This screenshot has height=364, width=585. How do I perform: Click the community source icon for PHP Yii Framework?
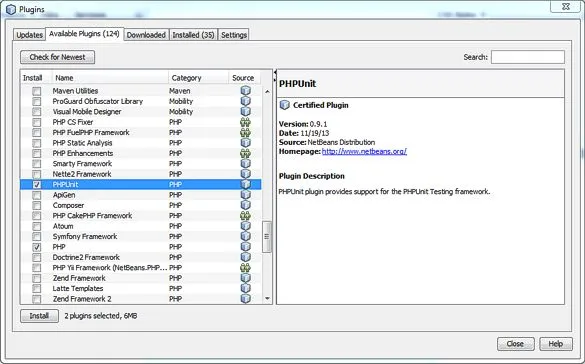pyautogui.click(x=245, y=268)
